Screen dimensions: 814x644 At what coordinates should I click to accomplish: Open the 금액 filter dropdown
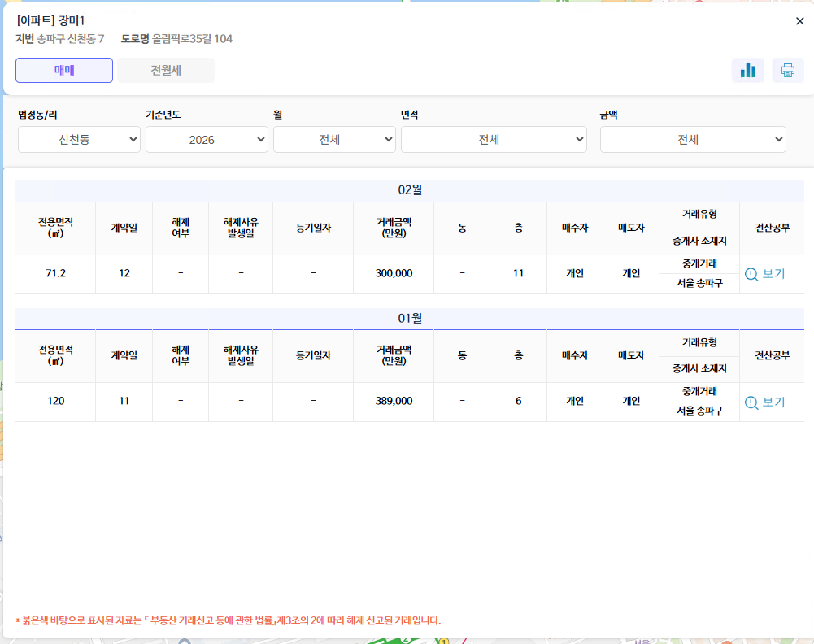tap(693, 140)
